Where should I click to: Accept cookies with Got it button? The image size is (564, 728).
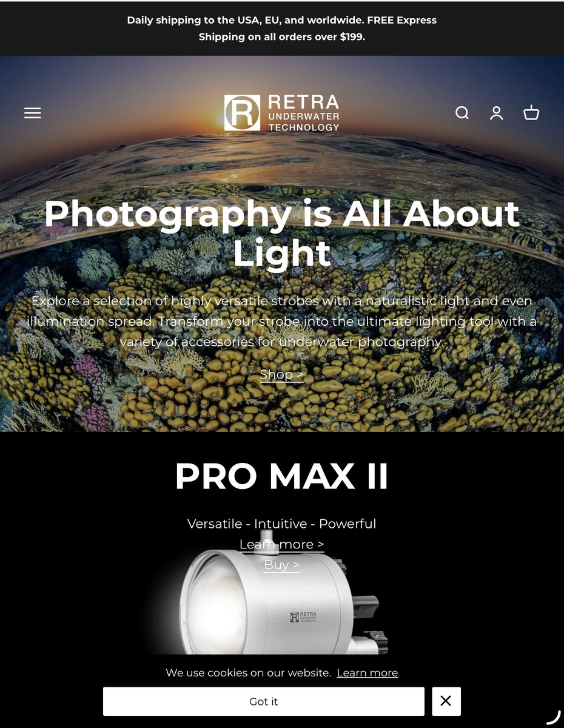pos(264,701)
